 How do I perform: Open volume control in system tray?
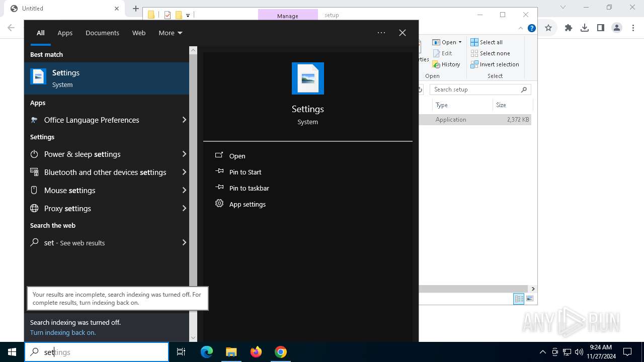pyautogui.click(x=579, y=352)
